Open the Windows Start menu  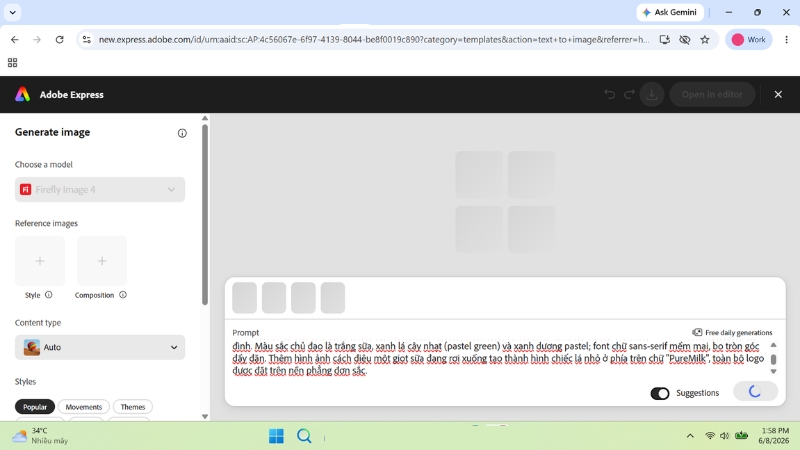(x=276, y=436)
